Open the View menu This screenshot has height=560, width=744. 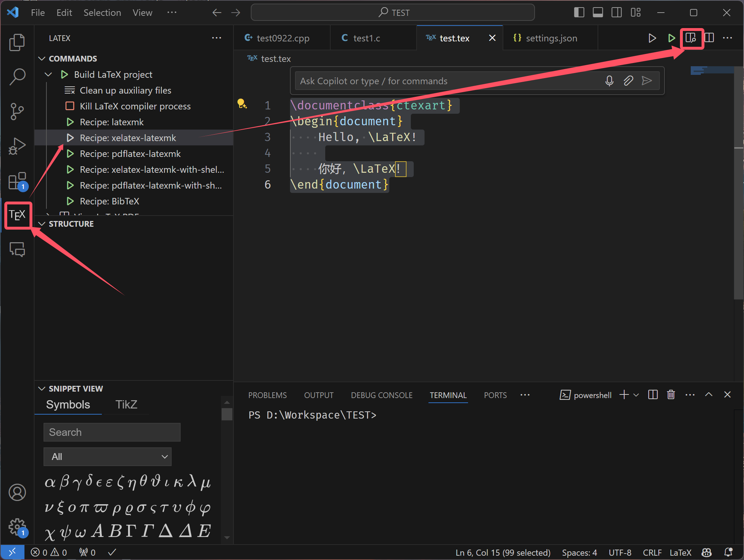142,13
